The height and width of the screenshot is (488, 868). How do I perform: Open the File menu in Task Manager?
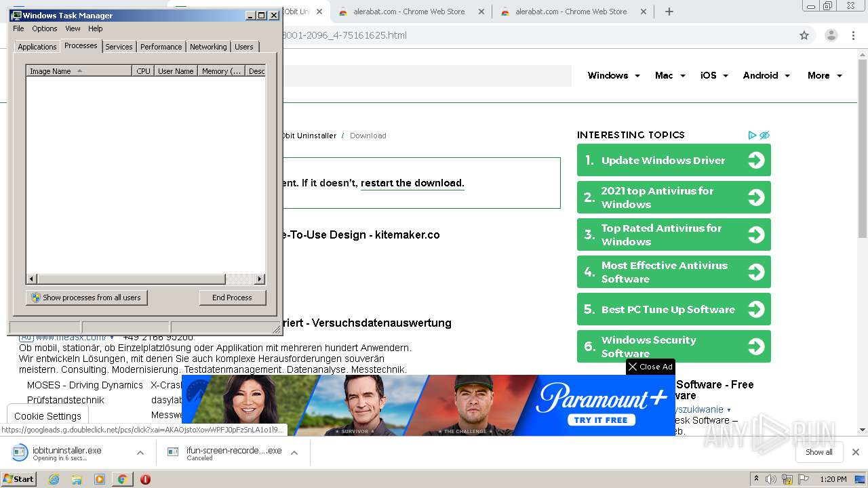point(18,28)
